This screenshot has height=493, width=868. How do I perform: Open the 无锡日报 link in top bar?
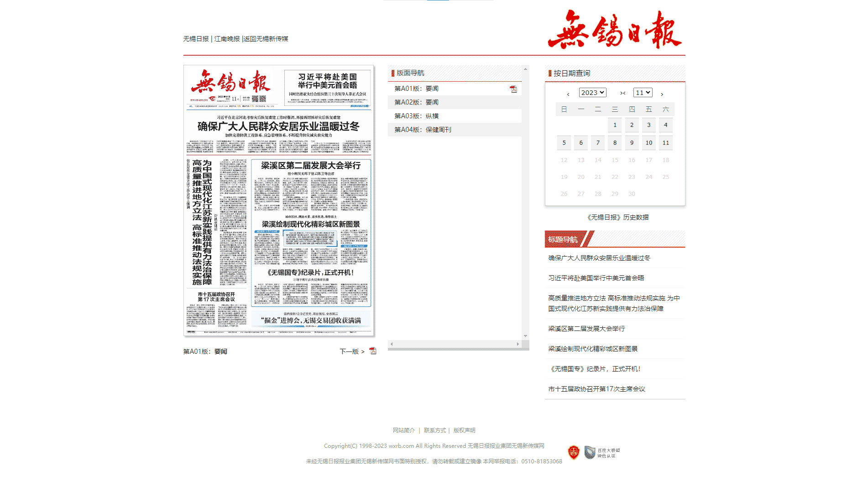(x=196, y=39)
